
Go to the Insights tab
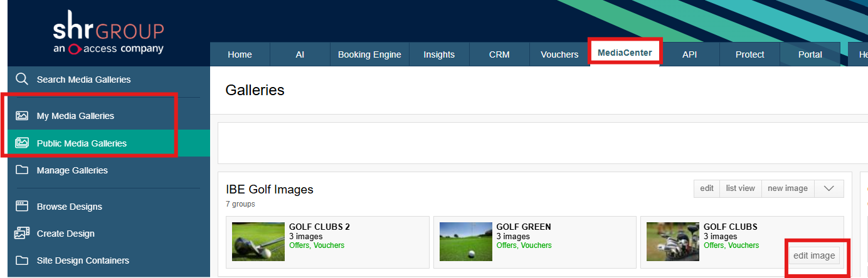pyautogui.click(x=439, y=54)
